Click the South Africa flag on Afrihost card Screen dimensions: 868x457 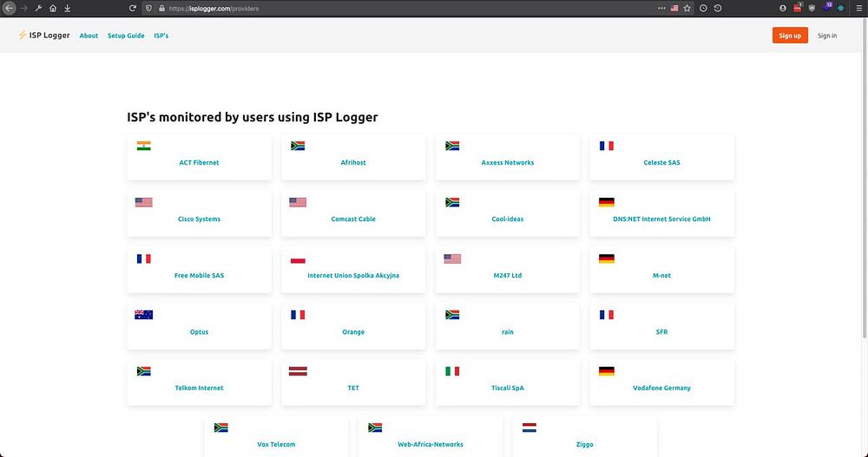click(x=298, y=146)
